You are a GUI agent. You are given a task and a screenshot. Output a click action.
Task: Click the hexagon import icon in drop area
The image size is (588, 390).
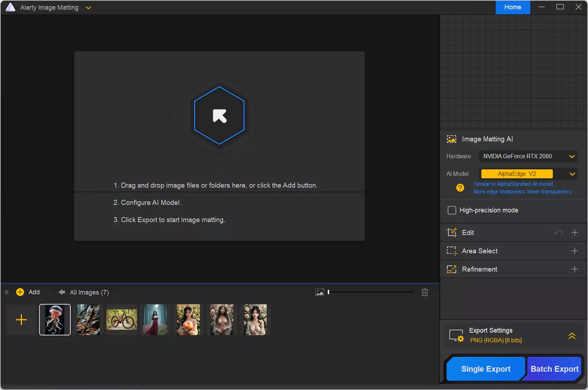pos(219,115)
